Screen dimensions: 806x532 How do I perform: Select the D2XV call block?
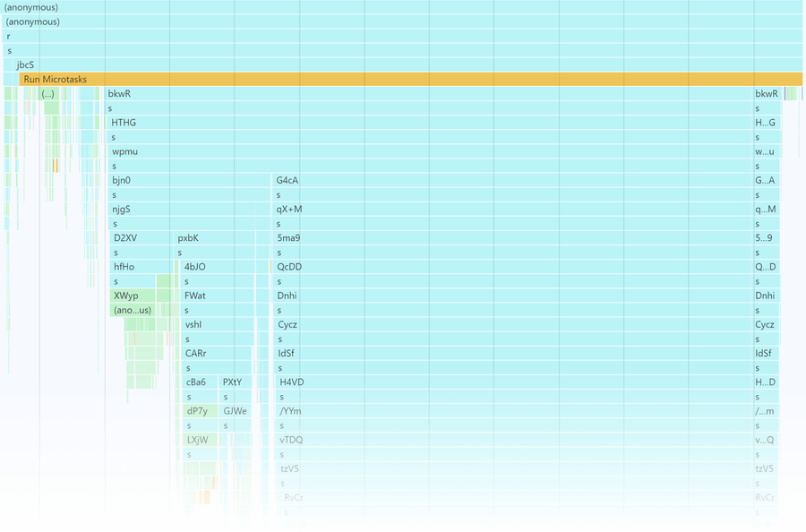click(141, 238)
